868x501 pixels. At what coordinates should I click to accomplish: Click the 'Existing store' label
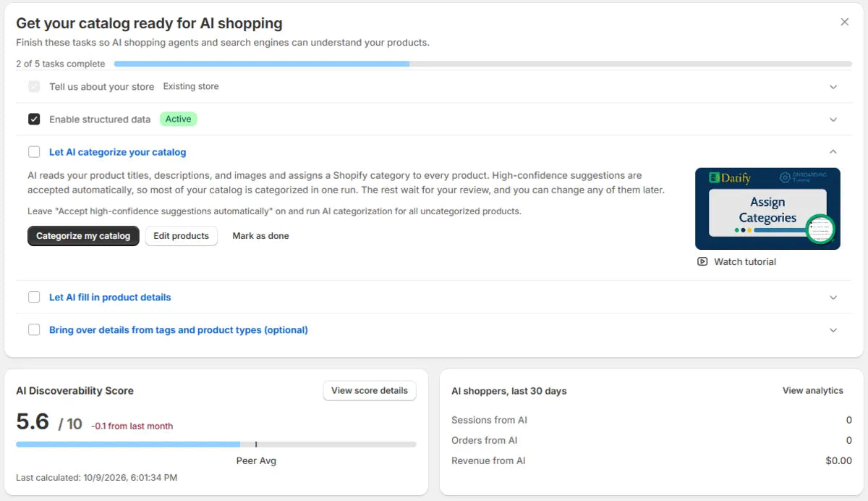point(191,86)
